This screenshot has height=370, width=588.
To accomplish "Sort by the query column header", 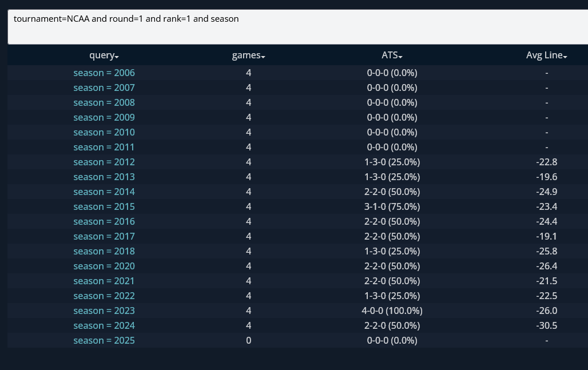I will click(x=104, y=55).
